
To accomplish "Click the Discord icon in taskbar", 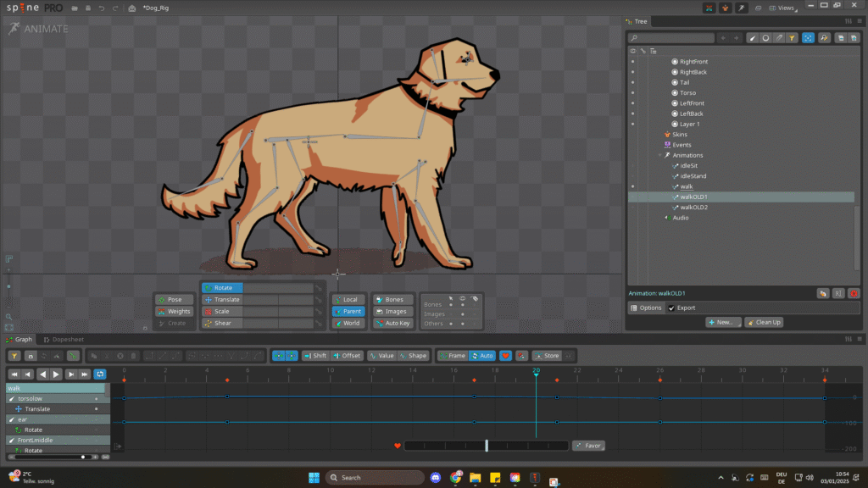I will pos(436,478).
